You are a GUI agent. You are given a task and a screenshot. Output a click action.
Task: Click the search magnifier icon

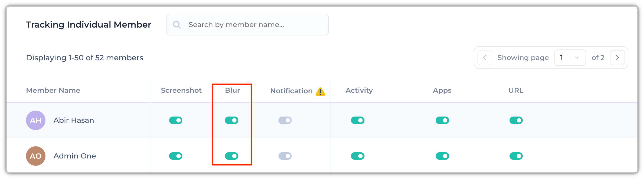pyautogui.click(x=177, y=25)
